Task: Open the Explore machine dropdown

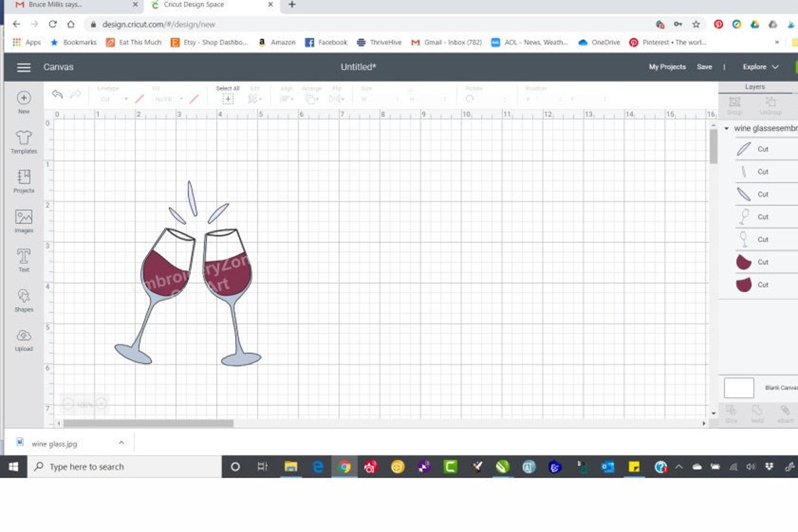Action: pyautogui.click(x=760, y=67)
